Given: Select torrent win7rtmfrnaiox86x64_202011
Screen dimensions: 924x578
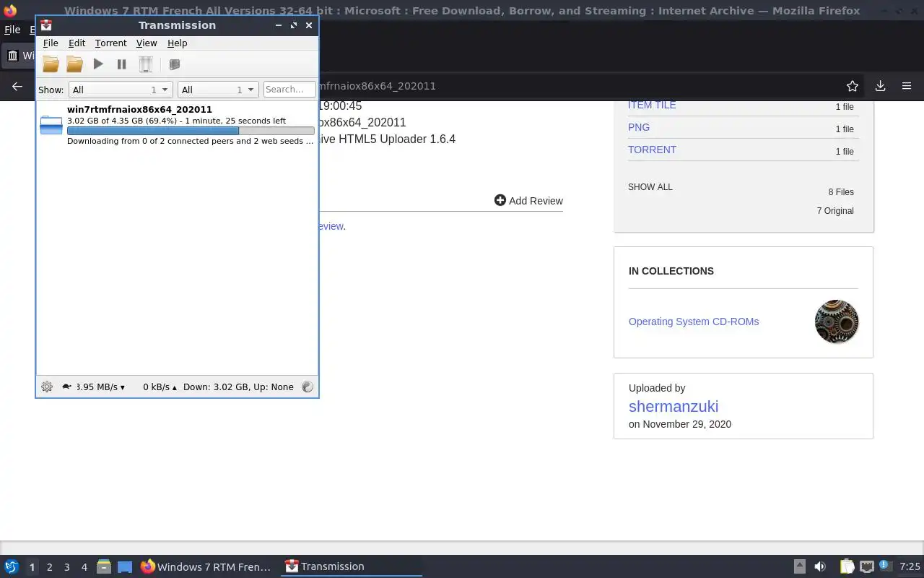Looking at the screenshot, I should click(177, 125).
